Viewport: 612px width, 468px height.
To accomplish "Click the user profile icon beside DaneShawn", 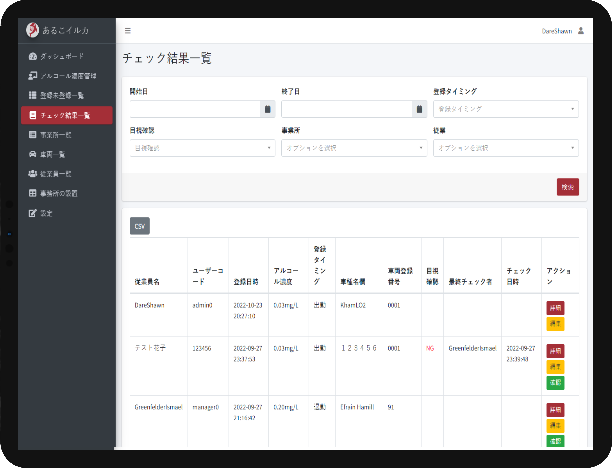I will click(x=581, y=31).
